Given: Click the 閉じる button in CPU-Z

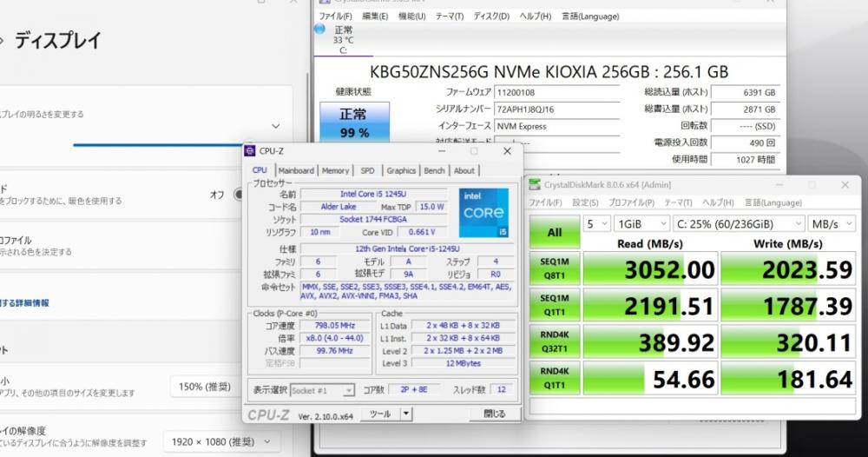Looking at the screenshot, I should [x=495, y=414].
